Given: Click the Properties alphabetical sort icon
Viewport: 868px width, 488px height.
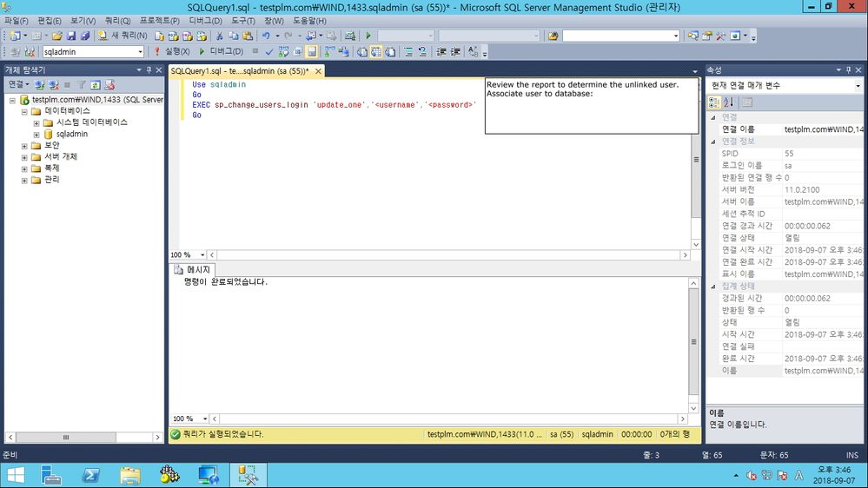Looking at the screenshot, I should pyautogui.click(x=729, y=102).
